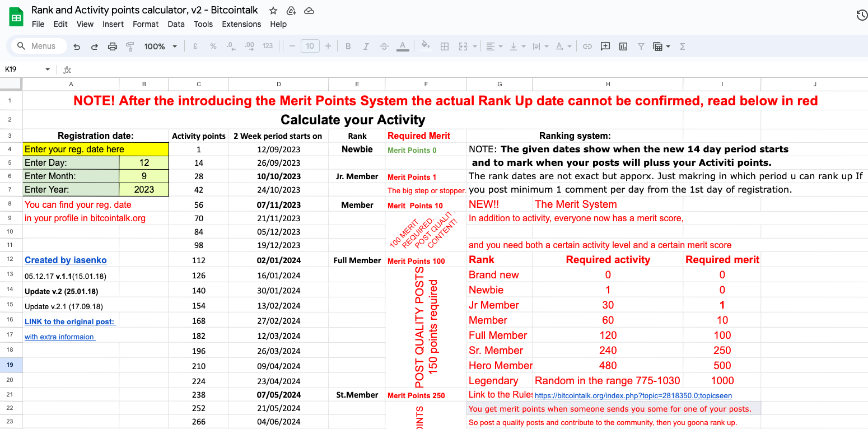Image resolution: width=868 pixels, height=429 pixels.
Task: Click the formula bar fx icon
Action: tap(67, 70)
